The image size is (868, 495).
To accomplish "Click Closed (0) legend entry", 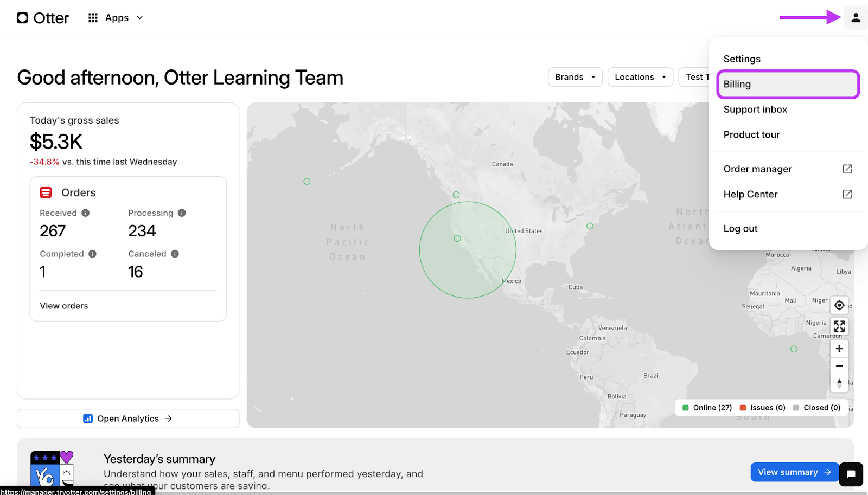I will pyautogui.click(x=816, y=408).
